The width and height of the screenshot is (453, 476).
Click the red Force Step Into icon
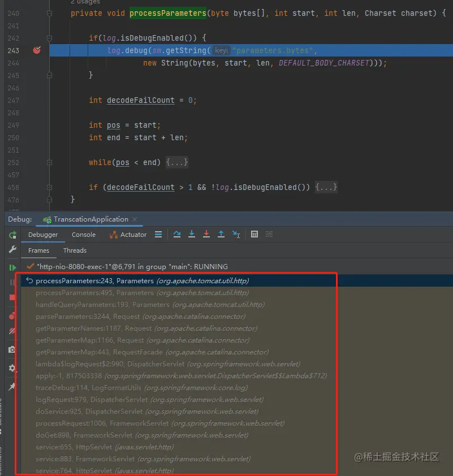pos(206,234)
